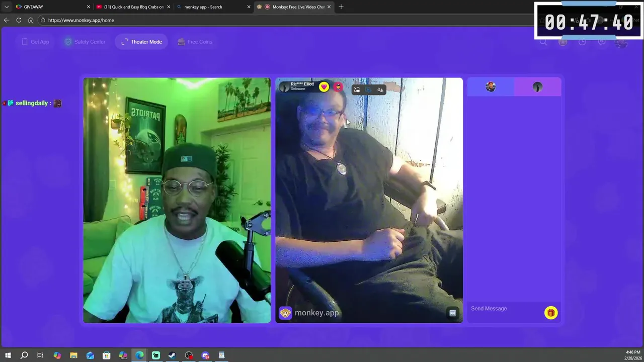Click the local webcam video feed
The image size is (644, 362).
177,200
